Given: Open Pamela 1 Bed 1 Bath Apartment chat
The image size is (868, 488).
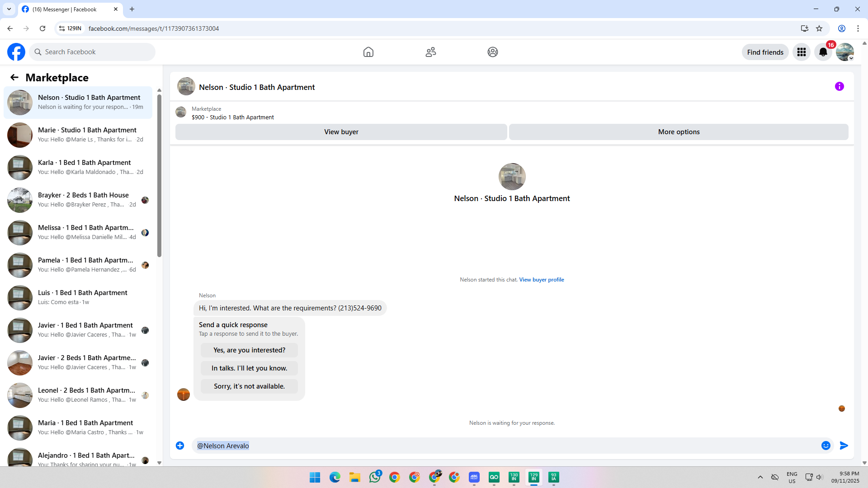Looking at the screenshot, I should click(x=78, y=265).
